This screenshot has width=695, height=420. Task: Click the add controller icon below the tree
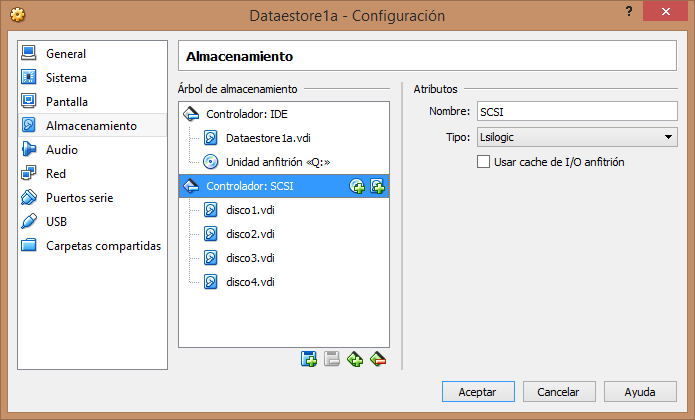(355, 359)
